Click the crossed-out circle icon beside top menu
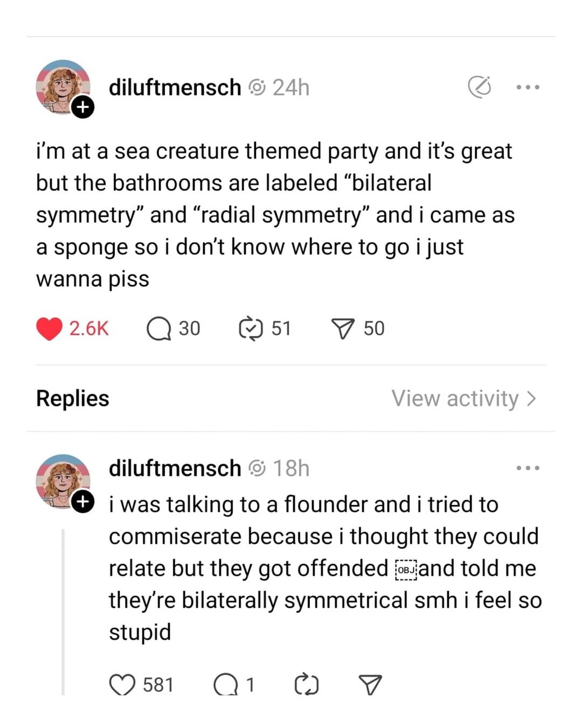This screenshot has height=728, width=582. click(x=479, y=87)
